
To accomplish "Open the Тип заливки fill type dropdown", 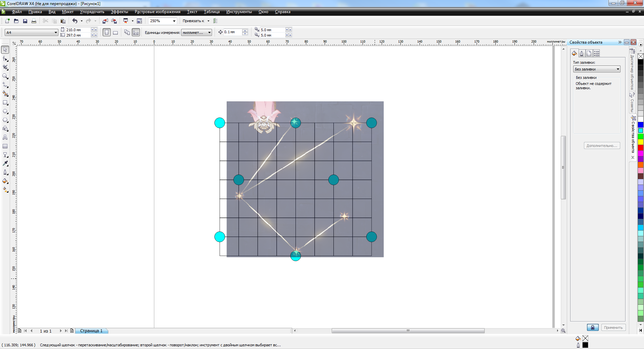I will [x=597, y=69].
